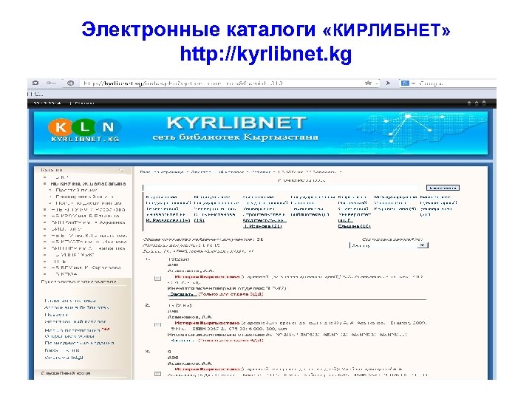Click the KLN logo in the banner

[84, 130]
